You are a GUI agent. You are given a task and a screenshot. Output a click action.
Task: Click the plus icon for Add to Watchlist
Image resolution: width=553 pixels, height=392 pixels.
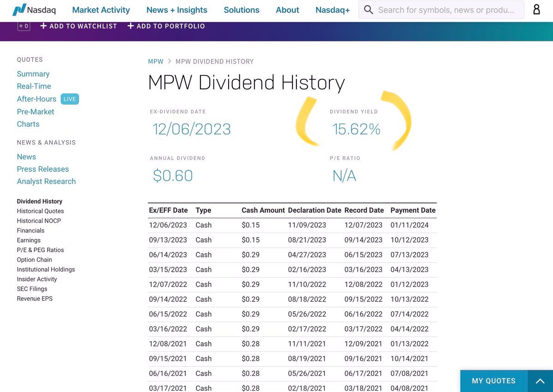click(x=43, y=26)
